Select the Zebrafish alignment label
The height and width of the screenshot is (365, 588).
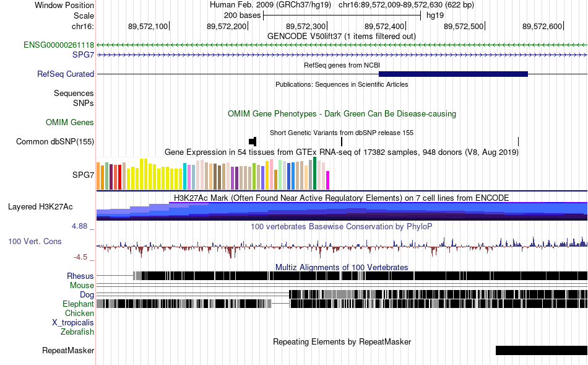[77, 332]
